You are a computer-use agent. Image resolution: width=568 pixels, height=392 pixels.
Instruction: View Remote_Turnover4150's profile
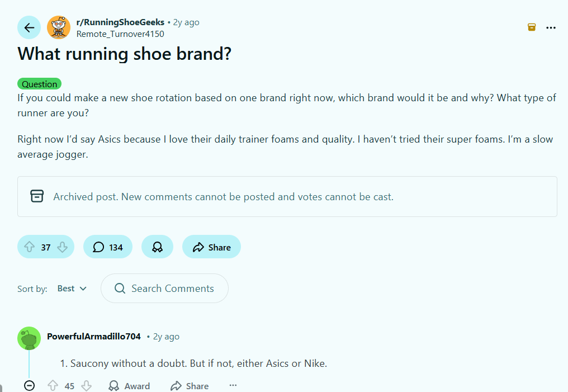pos(120,34)
